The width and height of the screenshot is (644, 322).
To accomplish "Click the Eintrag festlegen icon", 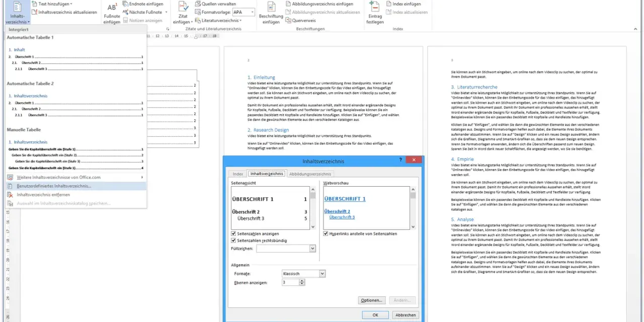I will 375,7.
